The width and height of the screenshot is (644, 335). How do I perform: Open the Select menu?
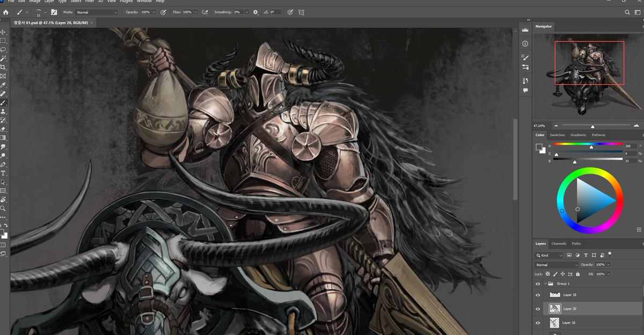click(76, 2)
